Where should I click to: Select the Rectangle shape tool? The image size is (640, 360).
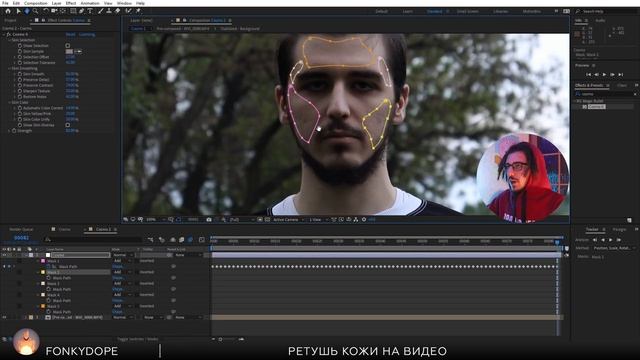(73, 11)
